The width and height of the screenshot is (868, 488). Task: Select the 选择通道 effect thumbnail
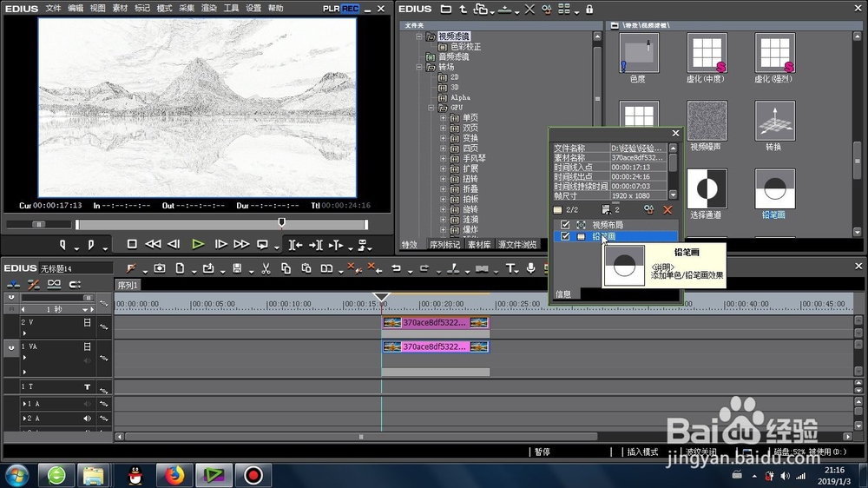point(707,189)
